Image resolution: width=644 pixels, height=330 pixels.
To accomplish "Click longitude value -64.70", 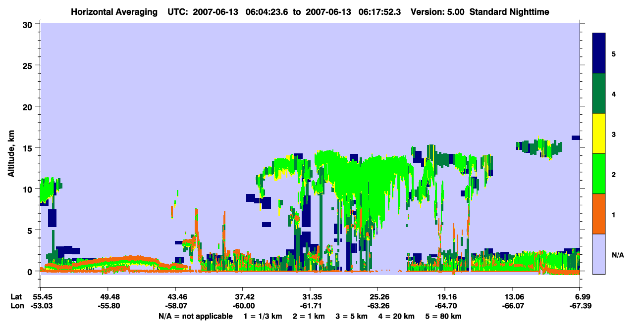I will (445, 306).
